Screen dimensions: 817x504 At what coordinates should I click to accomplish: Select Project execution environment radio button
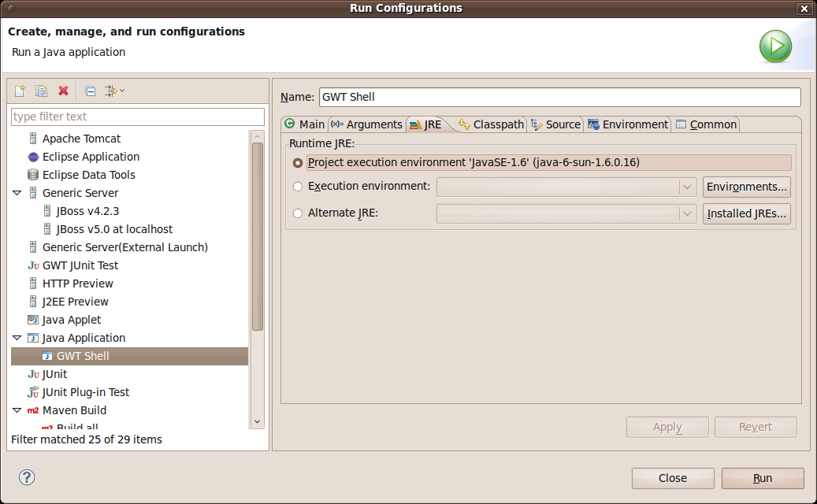point(298,163)
